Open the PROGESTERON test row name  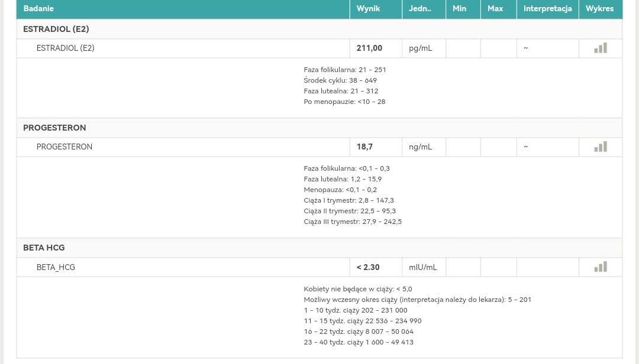64,147
